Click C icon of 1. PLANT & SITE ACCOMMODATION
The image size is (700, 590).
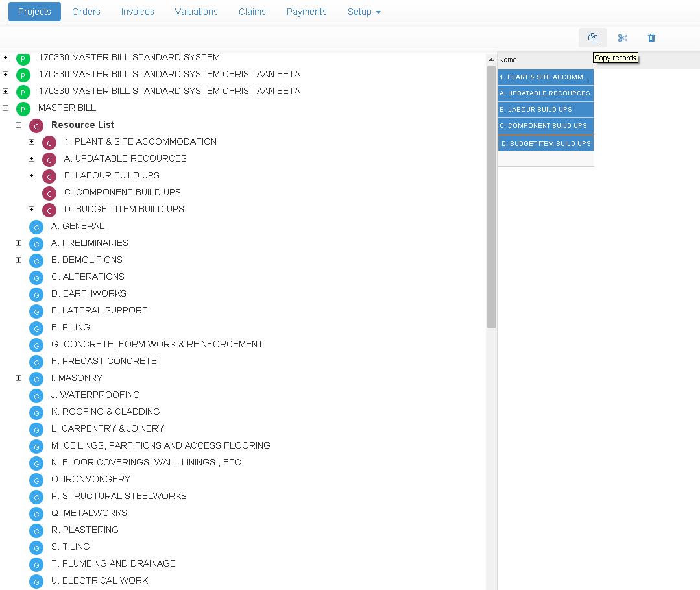(49, 143)
